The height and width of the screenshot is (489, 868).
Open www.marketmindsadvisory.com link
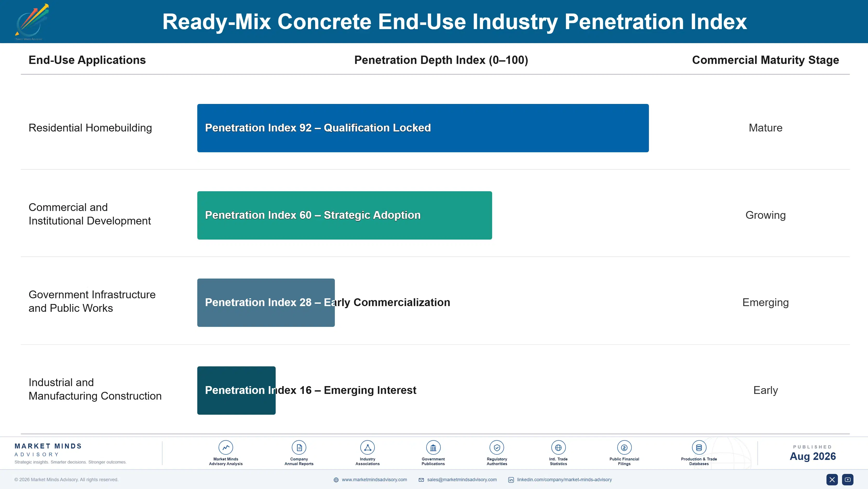pyautogui.click(x=374, y=480)
